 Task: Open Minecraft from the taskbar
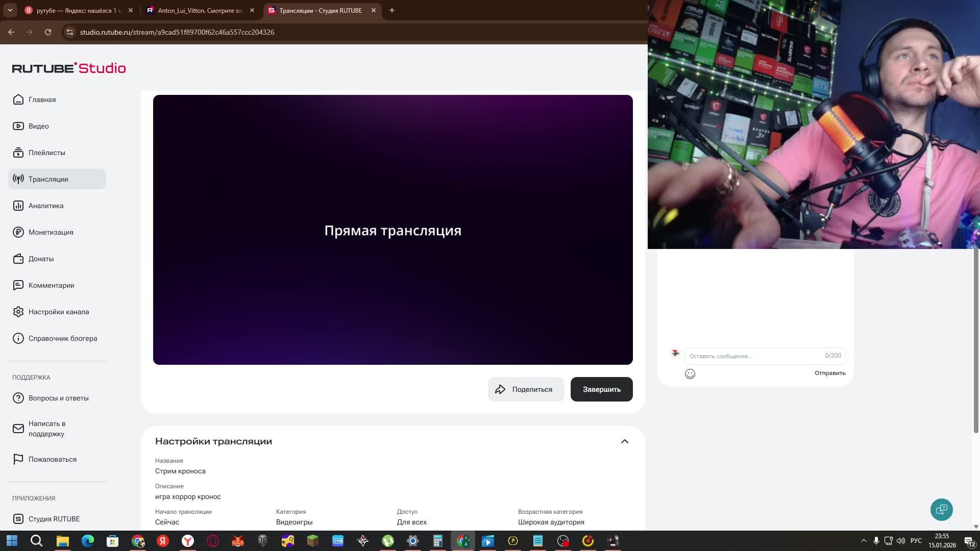[311, 541]
